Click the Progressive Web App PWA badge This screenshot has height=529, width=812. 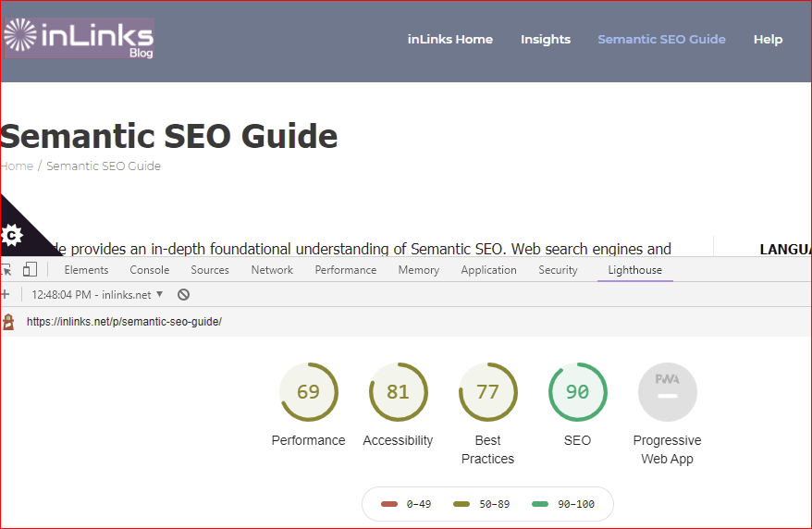667,392
